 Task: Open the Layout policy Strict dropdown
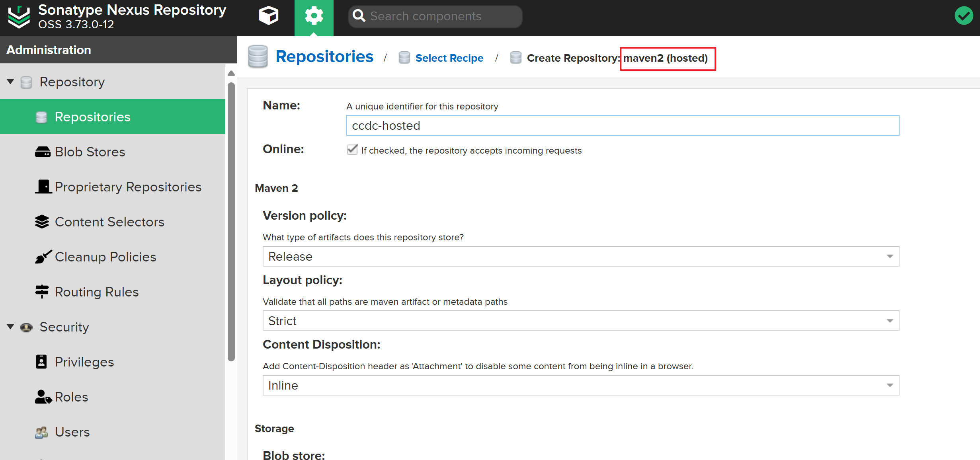point(581,321)
